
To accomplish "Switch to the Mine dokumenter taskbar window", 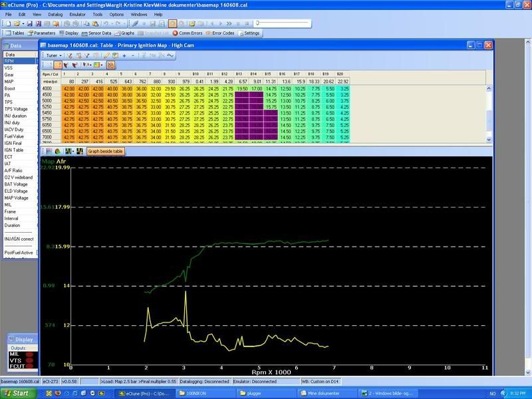I will [327, 393].
